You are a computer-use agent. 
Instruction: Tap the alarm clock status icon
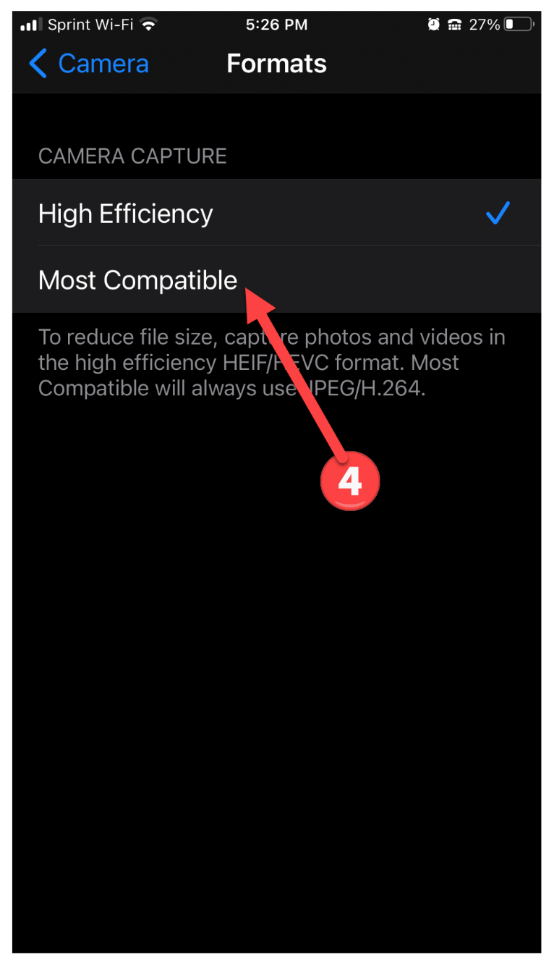point(434,25)
